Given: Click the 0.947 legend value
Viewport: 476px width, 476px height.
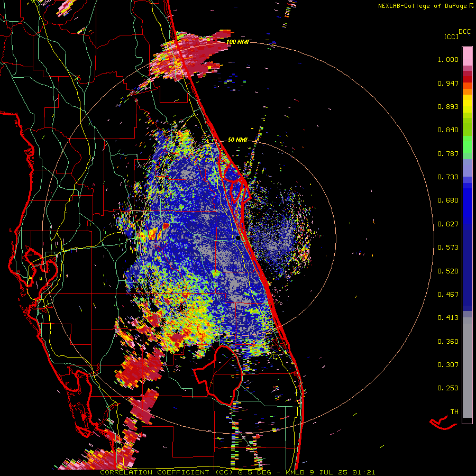Looking at the screenshot, I should coord(448,83).
